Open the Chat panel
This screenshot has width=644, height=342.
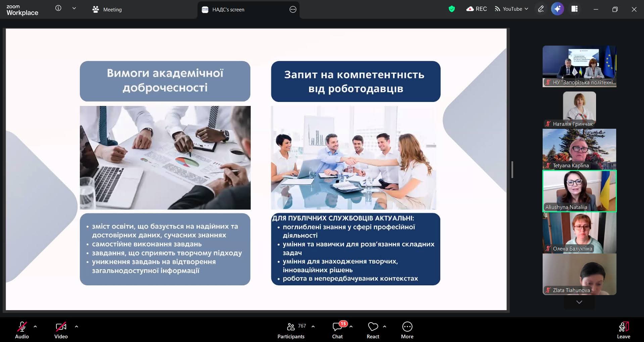click(x=337, y=330)
